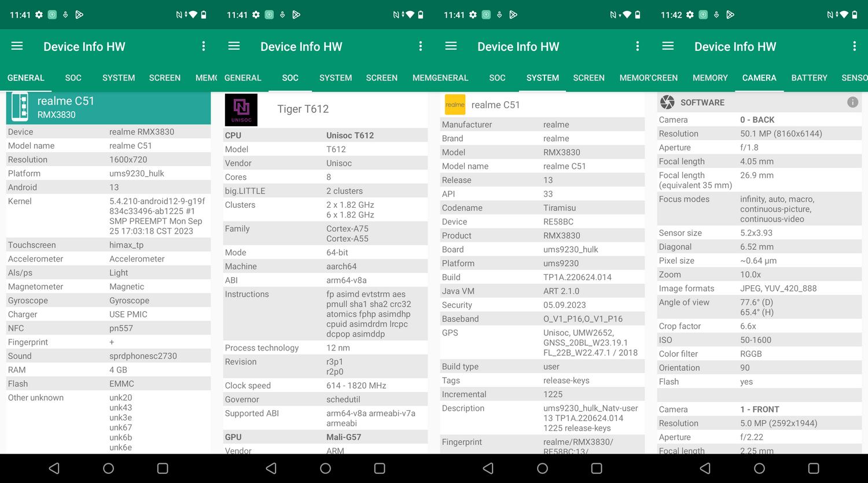868x483 pixels.
Task: Open hamburger menu on the SYSTEM tab screen
Action: 451,46
